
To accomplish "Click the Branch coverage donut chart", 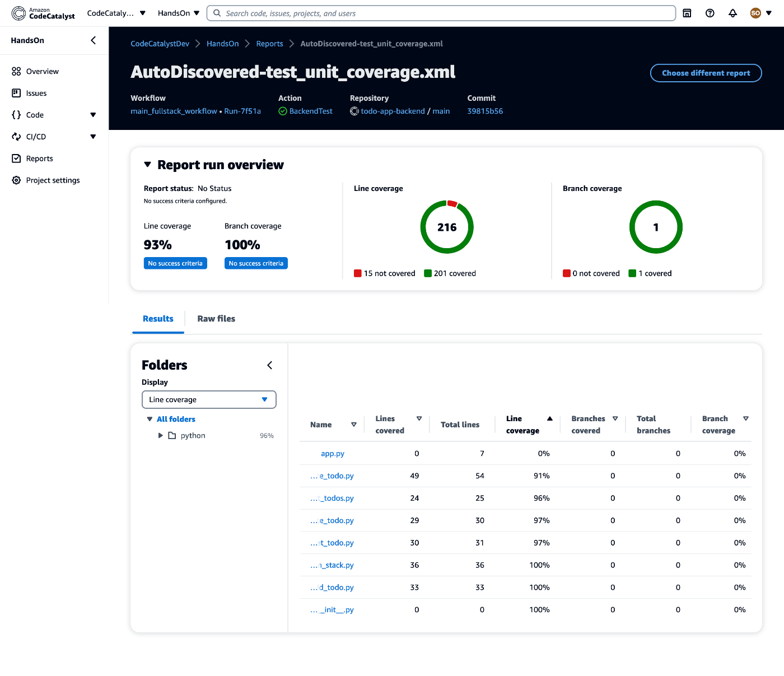I will (x=656, y=227).
